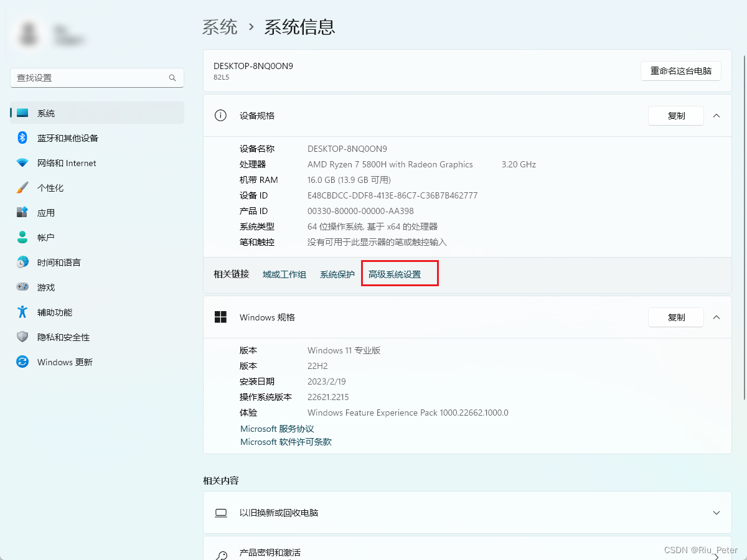This screenshot has height=560, width=747.
Task: Select 82L5 model text under device name
Action: point(222,77)
